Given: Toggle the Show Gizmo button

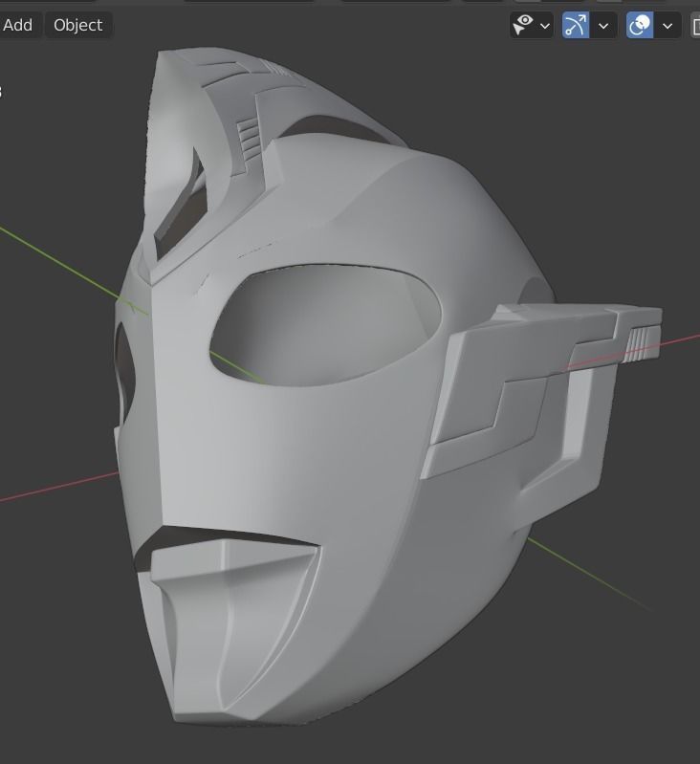Looking at the screenshot, I should 576,25.
